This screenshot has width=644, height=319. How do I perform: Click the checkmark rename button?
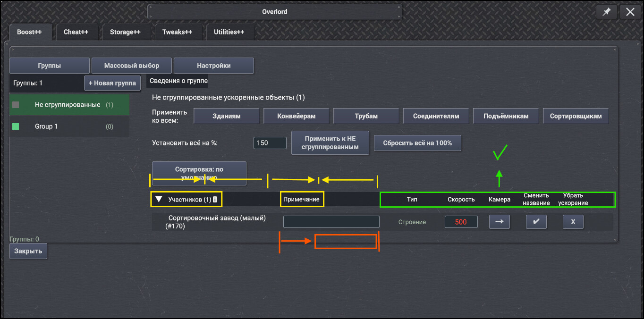[x=536, y=222]
